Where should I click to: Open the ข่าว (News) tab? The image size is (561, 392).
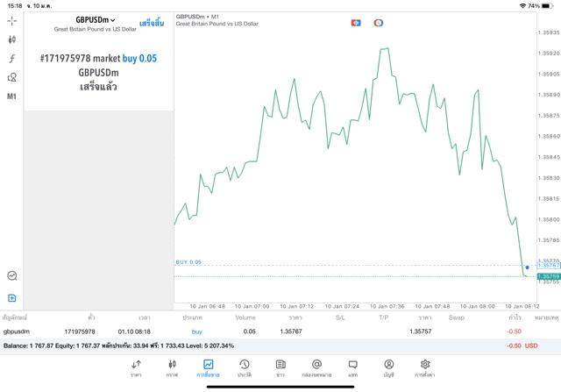[x=280, y=368]
